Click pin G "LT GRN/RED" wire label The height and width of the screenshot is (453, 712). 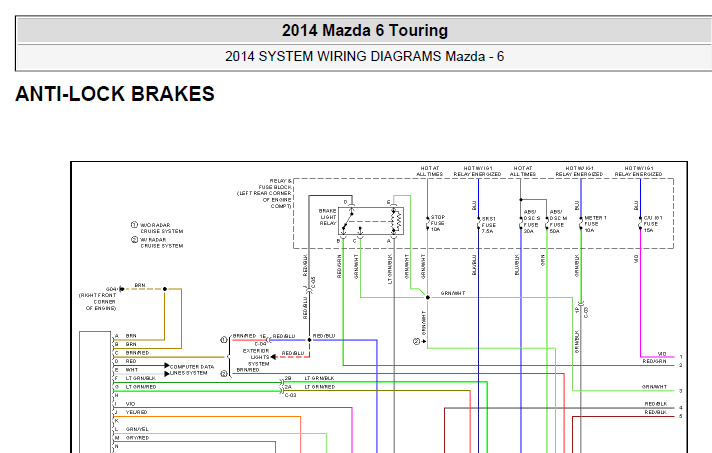tap(141, 387)
